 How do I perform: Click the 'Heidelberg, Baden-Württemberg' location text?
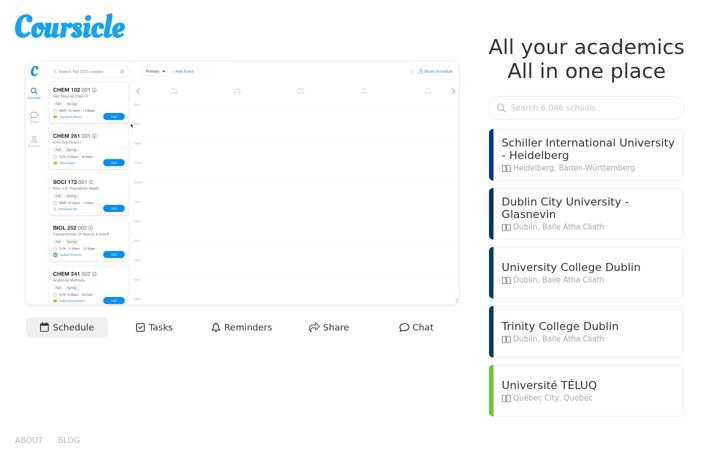pos(574,168)
